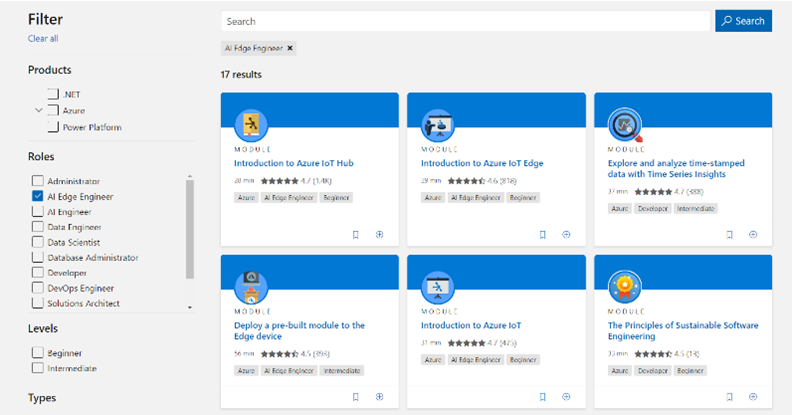Click the Roles list scroll-down arrow
This screenshot has width=792, height=415.
pos(190,307)
